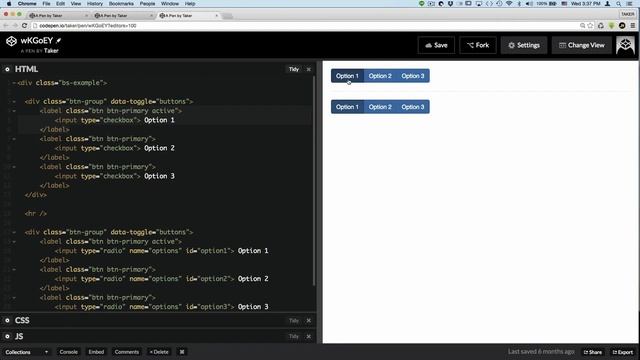Open the Chrome View menu
This screenshot has width=640, height=360.
point(76,4)
